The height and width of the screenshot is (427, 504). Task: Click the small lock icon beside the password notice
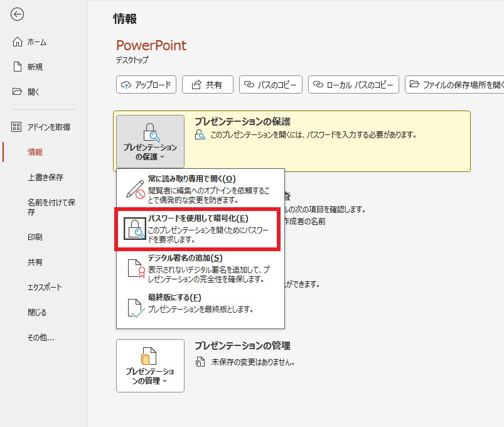[200, 134]
